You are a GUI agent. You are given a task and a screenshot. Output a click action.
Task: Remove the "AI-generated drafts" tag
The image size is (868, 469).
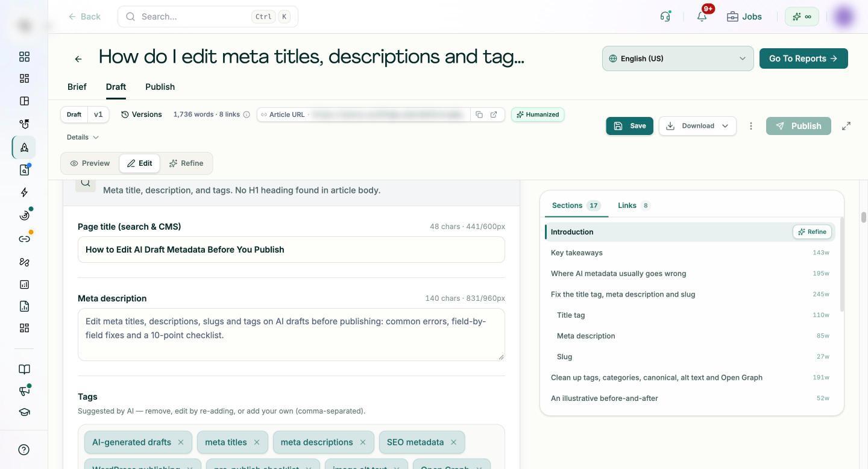tap(181, 442)
